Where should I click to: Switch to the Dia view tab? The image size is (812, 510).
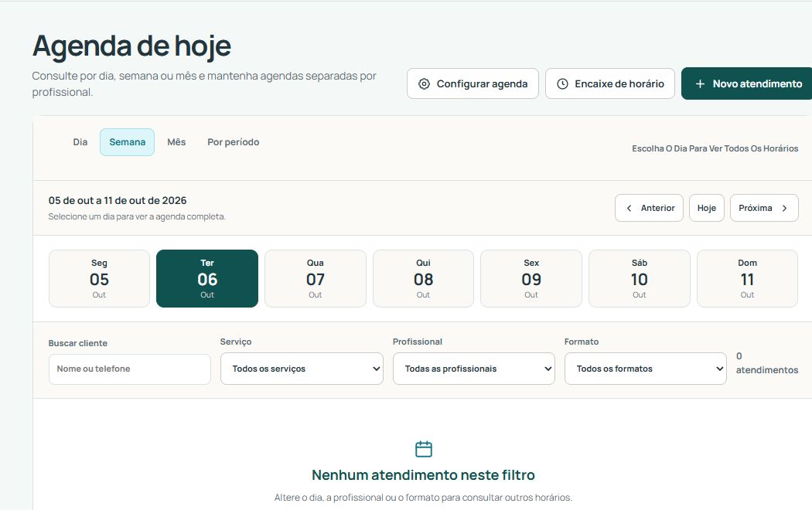(80, 142)
